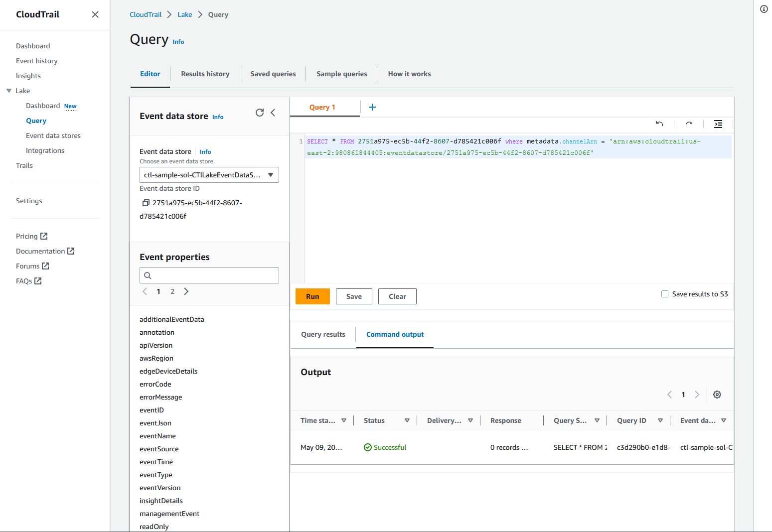Open Info link beside Event data store heading
This screenshot has width=772, height=532.
[x=218, y=117]
